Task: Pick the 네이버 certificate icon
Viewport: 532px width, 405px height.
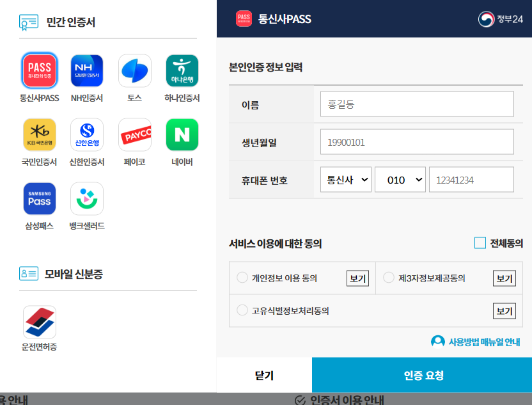Action: [182, 134]
